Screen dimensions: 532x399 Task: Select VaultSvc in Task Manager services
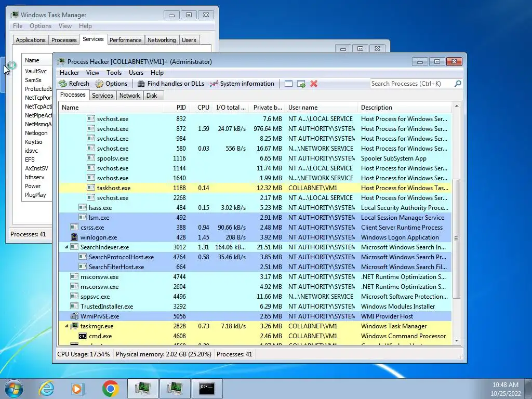coord(36,71)
